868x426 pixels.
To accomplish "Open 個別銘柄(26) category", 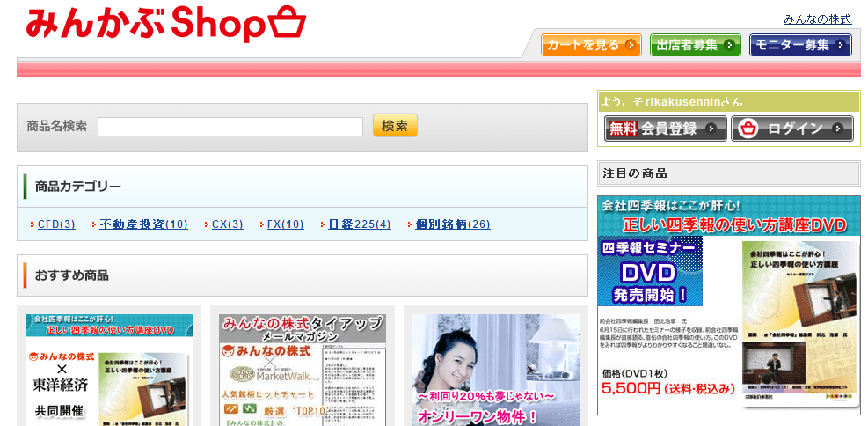I will (x=453, y=224).
